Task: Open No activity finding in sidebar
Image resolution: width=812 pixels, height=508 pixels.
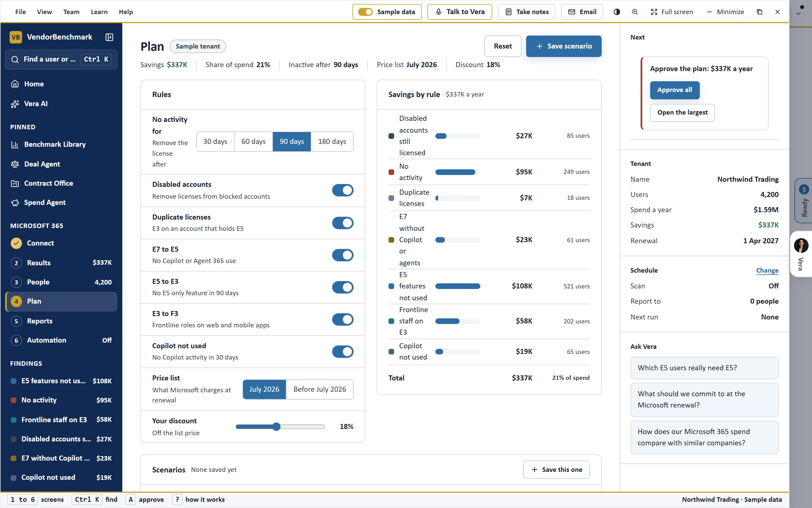Action: (61, 400)
